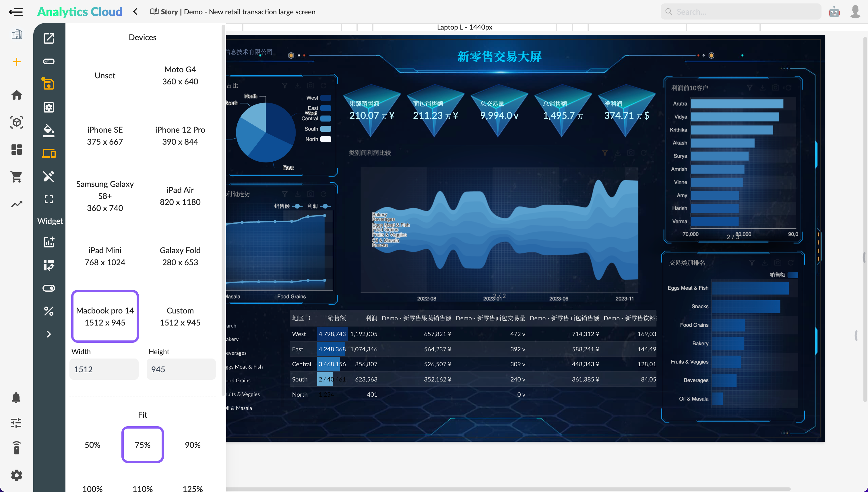Expand the toolbar with the right chevron
Viewport: 868px width, 492px height.
pyautogui.click(x=49, y=334)
